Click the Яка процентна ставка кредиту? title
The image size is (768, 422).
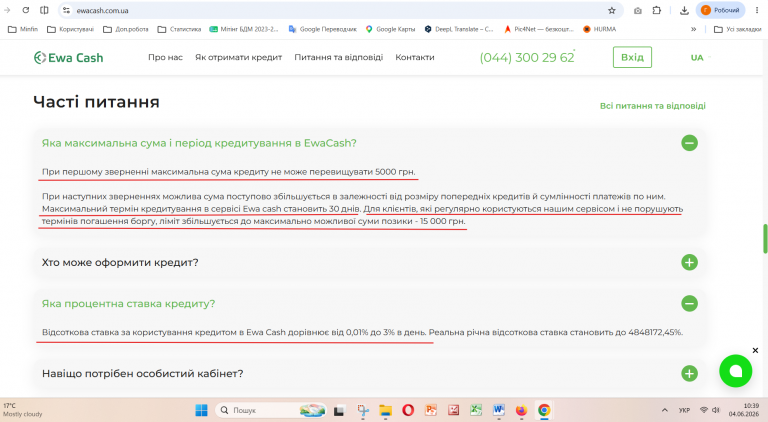(128, 304)
